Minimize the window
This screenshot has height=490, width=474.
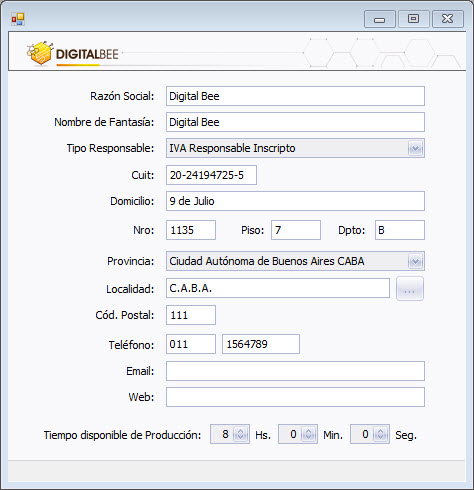tap(380, 19)
